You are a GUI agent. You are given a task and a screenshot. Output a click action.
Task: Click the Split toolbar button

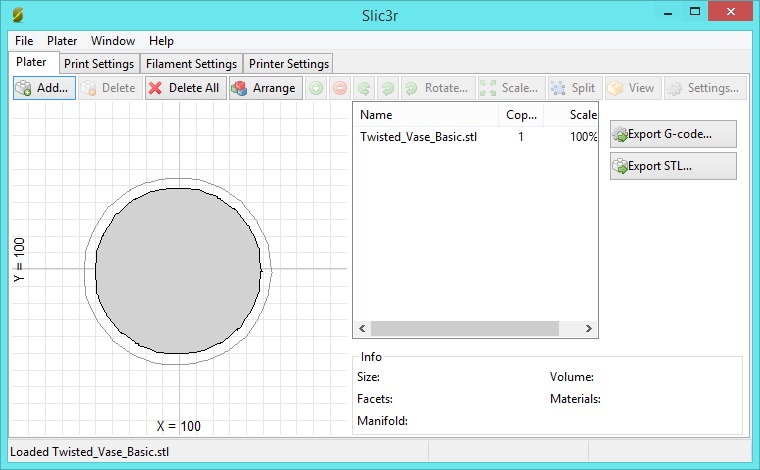click(x=575, y=88)
